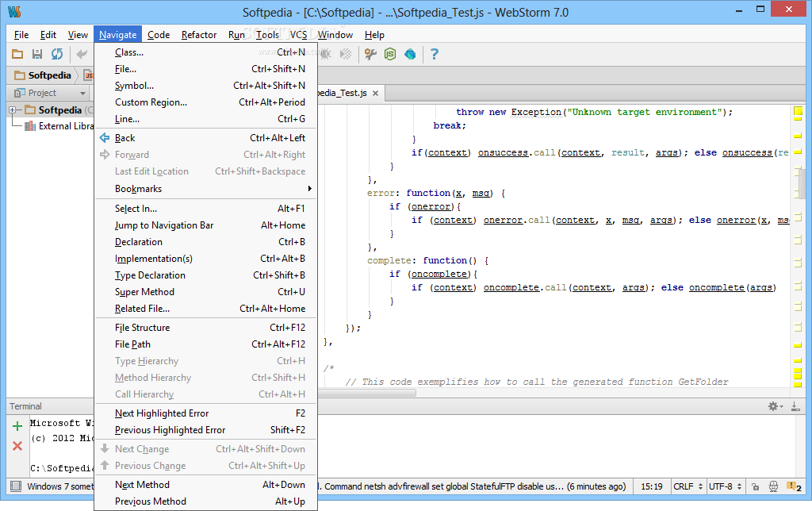
Task: Click the JS file icon in navigation breadcrumb
Action: 89,75
